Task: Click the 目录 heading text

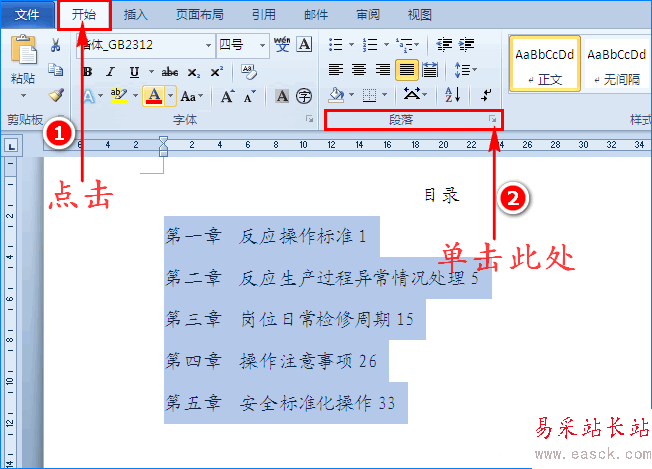Action: tap(442, 195)
